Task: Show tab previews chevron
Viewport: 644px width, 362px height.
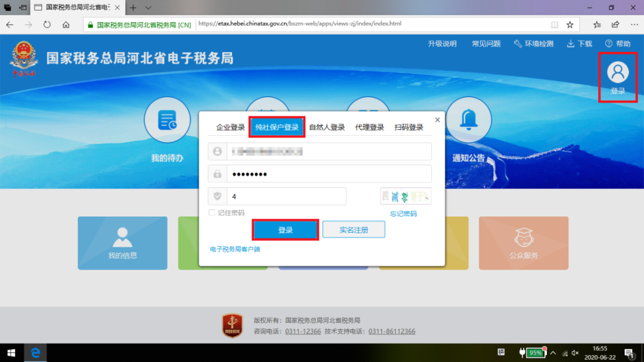Action: pyautogui.click(x=148, y=8)
